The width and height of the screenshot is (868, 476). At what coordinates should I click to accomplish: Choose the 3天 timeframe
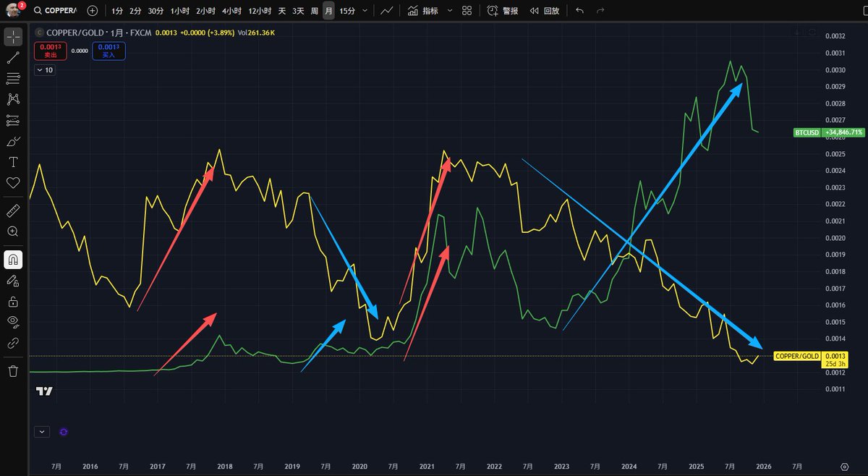tap(298, 11)
